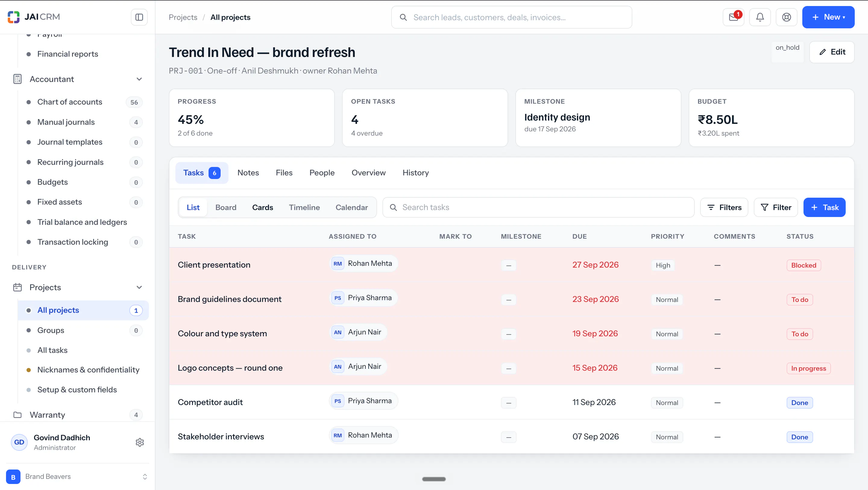
Task: Click the In progress status badge
Action: click(x=808, y=368)
